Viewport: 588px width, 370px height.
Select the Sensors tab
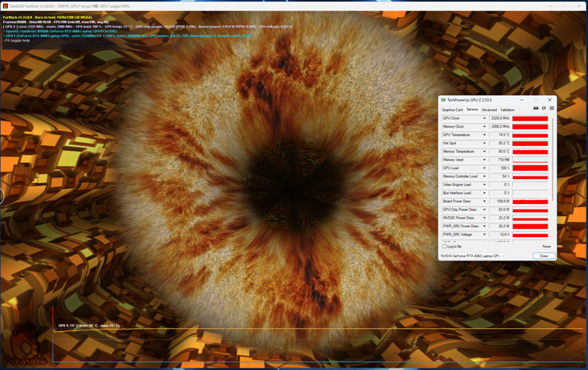(x=472, y=110)
